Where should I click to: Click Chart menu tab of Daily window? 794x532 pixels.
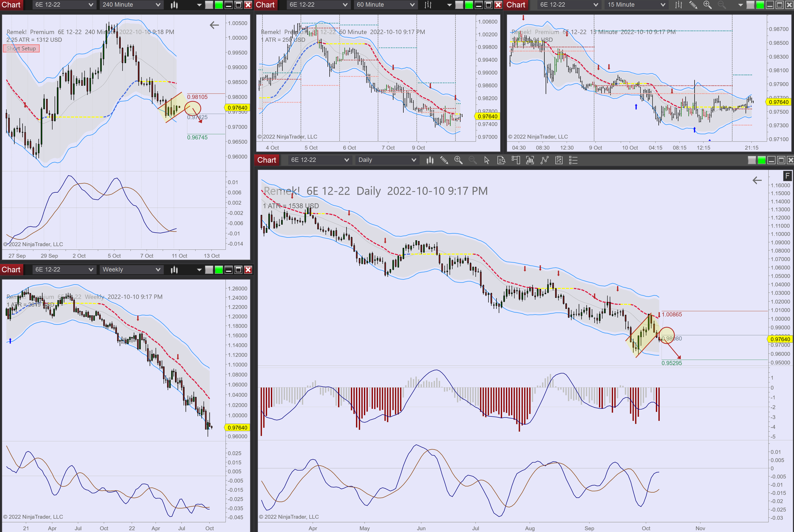tap(266, 160)
